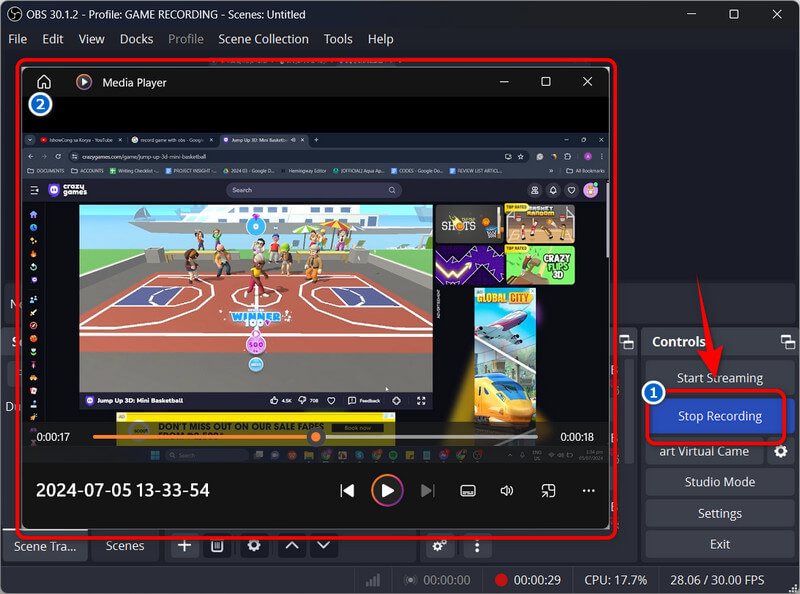The width and height of the screenshot is (800, 594).
Task: Open advanced audio properties gears icon
Action: pos(439,546)
